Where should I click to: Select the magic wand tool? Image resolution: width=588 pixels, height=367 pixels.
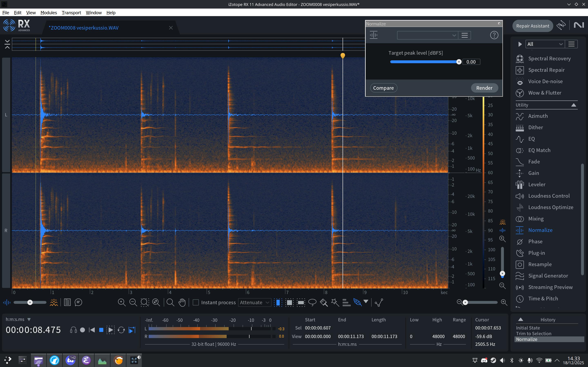(x=335, y=302)
